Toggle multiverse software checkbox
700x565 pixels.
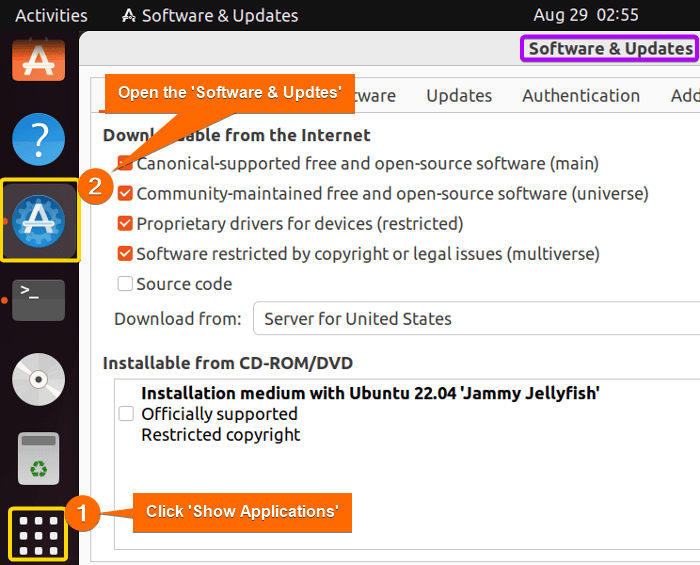125,253
